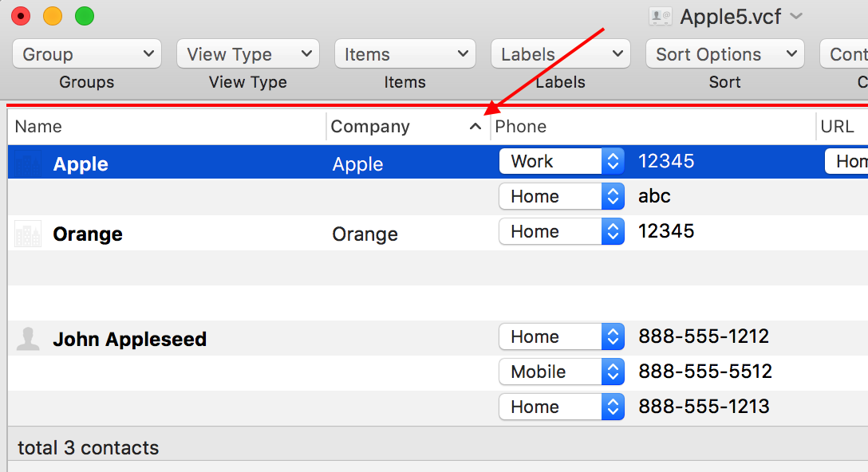
Task: Click the Apple contact row icon
Action: (x=28, y=163)
